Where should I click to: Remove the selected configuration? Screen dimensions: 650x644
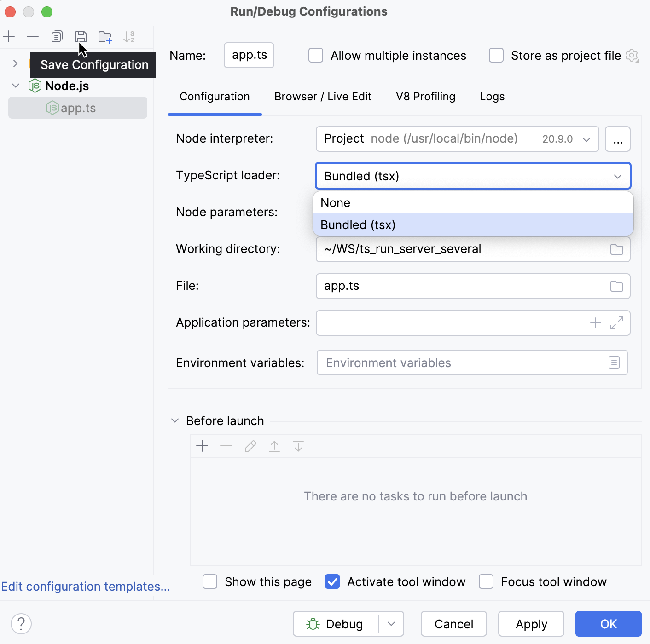point(32,36)
